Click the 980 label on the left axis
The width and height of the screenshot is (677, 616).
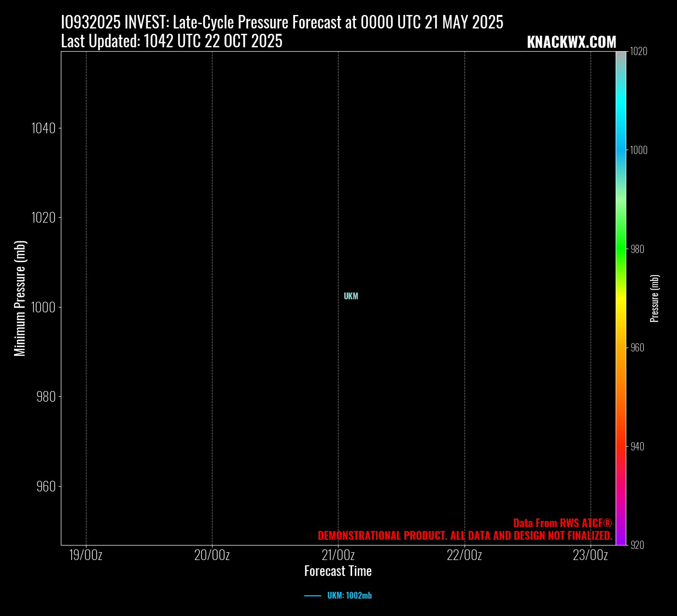(x=46, y=397)
